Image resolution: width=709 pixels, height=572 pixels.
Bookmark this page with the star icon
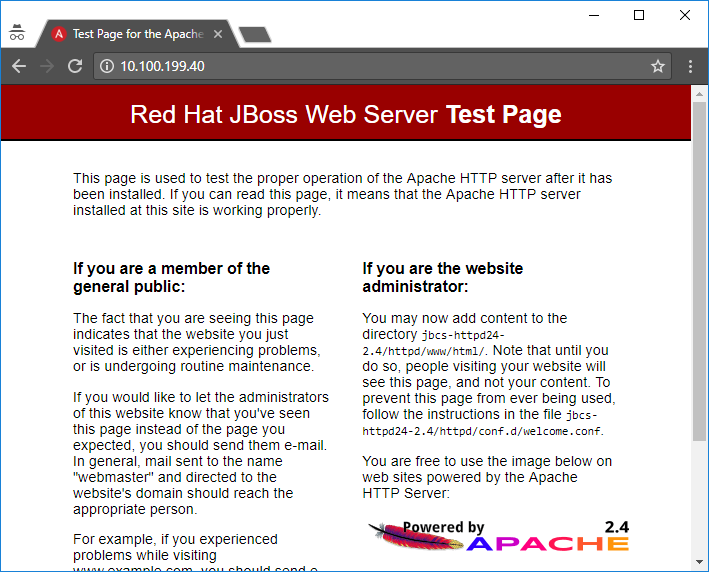pos(657,66)
